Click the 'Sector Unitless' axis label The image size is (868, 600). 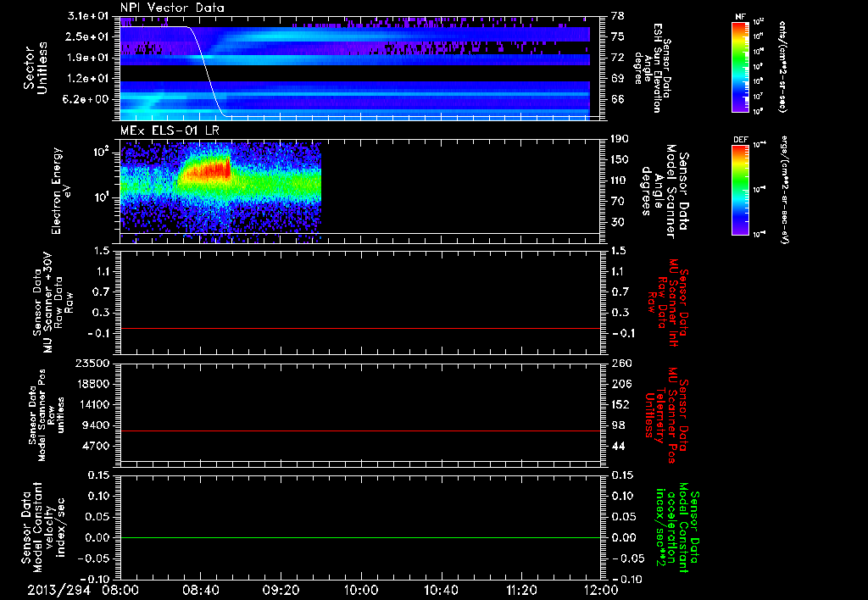[36, 68]
